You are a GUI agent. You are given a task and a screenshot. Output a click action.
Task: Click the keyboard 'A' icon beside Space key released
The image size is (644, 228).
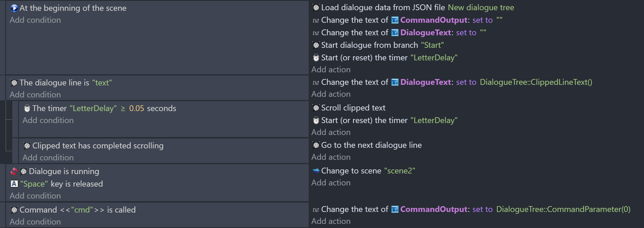(x=14, y=184)
